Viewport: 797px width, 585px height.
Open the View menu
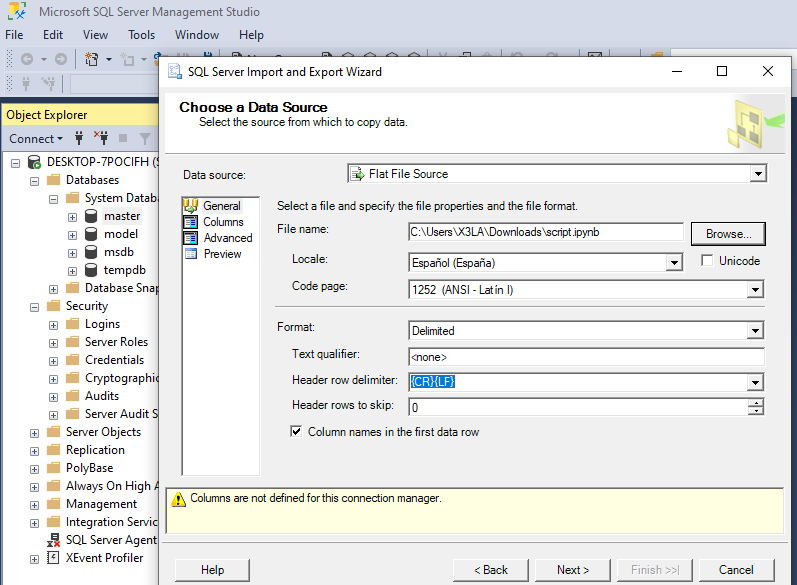pos(96,35)
